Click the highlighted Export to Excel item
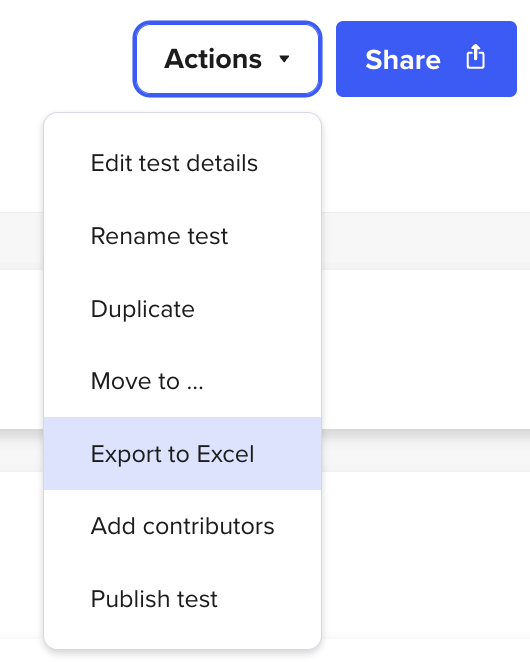The image size is (530, 662). 182,453
